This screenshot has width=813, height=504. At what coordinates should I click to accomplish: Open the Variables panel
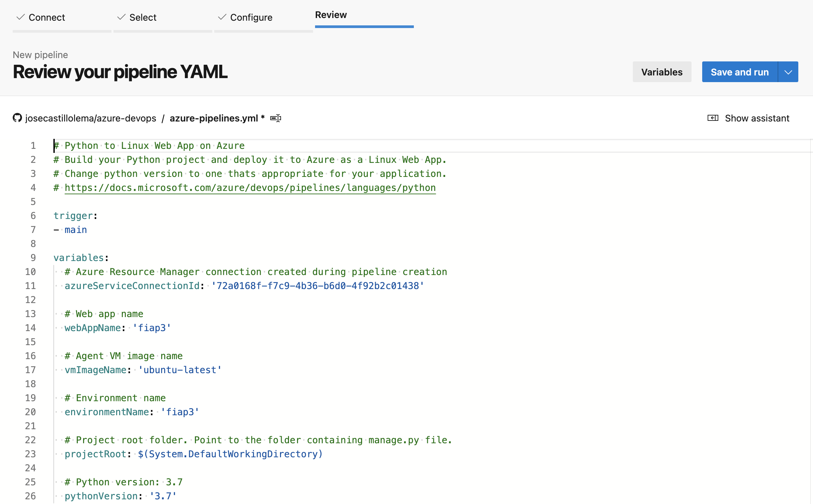click(x=662, y=72)
